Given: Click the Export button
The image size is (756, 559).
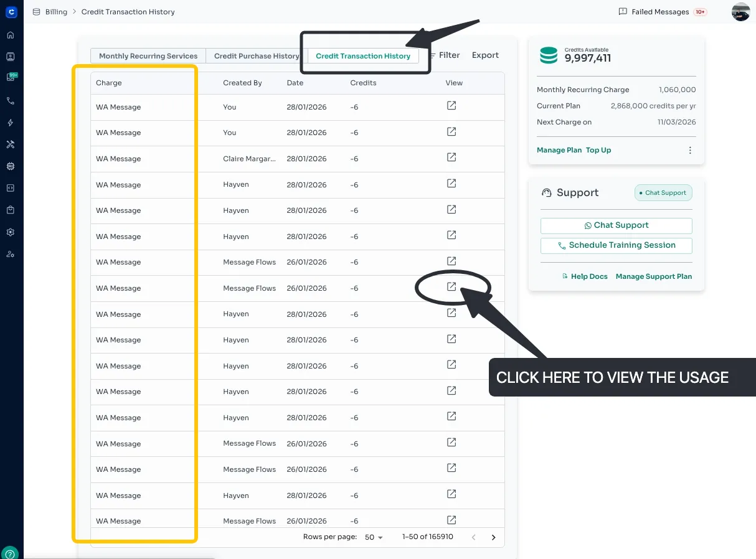Looking at the screenshot, I should [485, 55].
